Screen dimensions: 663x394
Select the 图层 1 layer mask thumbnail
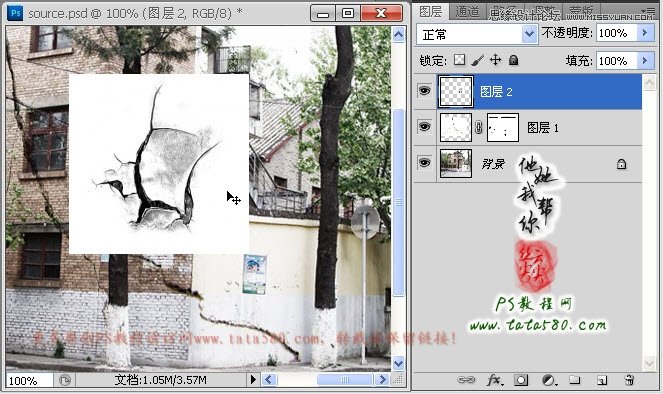pos(503,127)
